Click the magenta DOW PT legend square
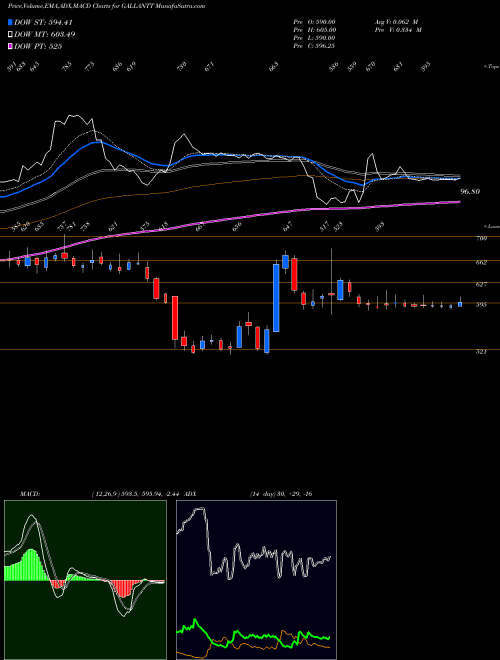Viewport: 500px width, 660px height. 10,46
